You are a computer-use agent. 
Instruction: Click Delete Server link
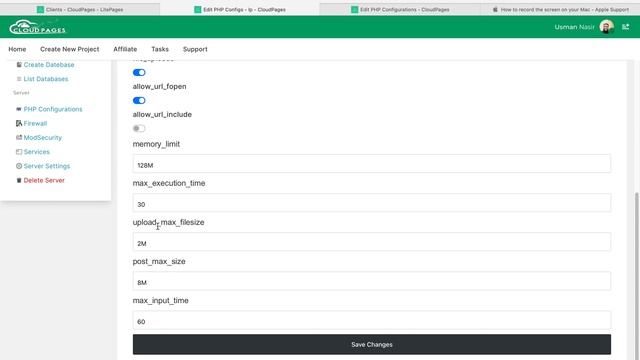point(44,180)
